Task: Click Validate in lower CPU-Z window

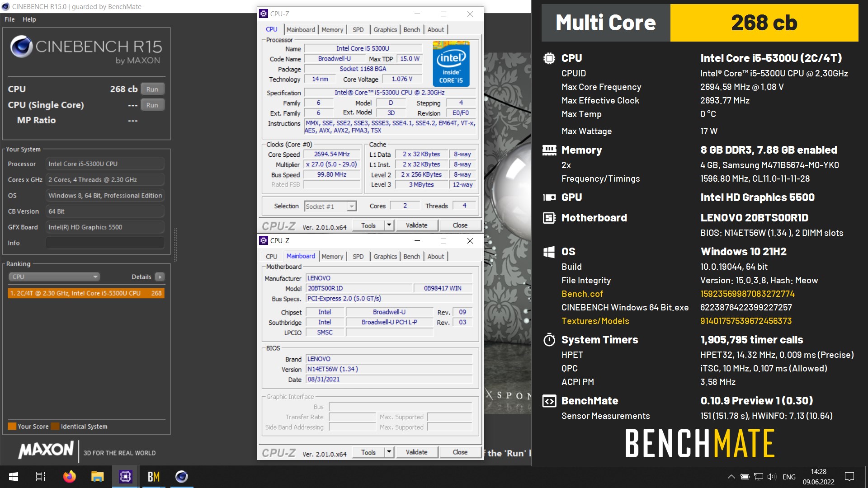Action: (x=416, y=452)
